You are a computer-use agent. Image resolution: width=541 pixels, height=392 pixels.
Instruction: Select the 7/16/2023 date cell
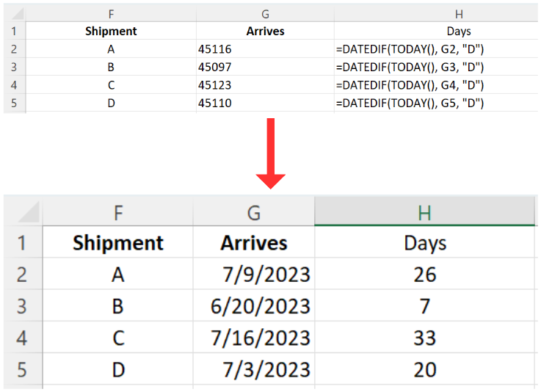point(254,338)
